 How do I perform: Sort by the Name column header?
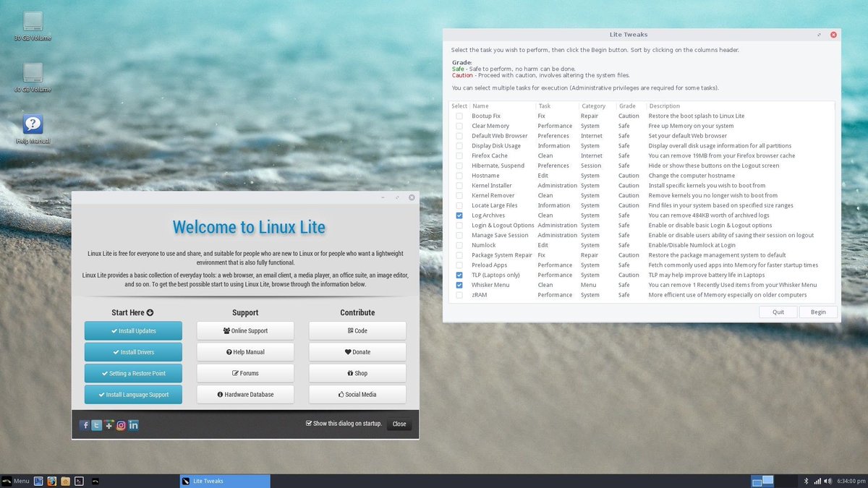pyautogui.click(x=503, y=106)
